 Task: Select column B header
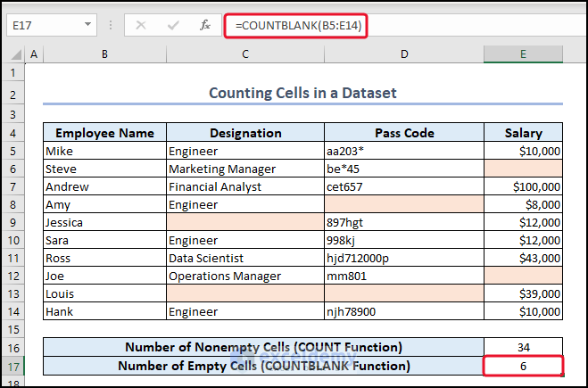coord(104,55)
